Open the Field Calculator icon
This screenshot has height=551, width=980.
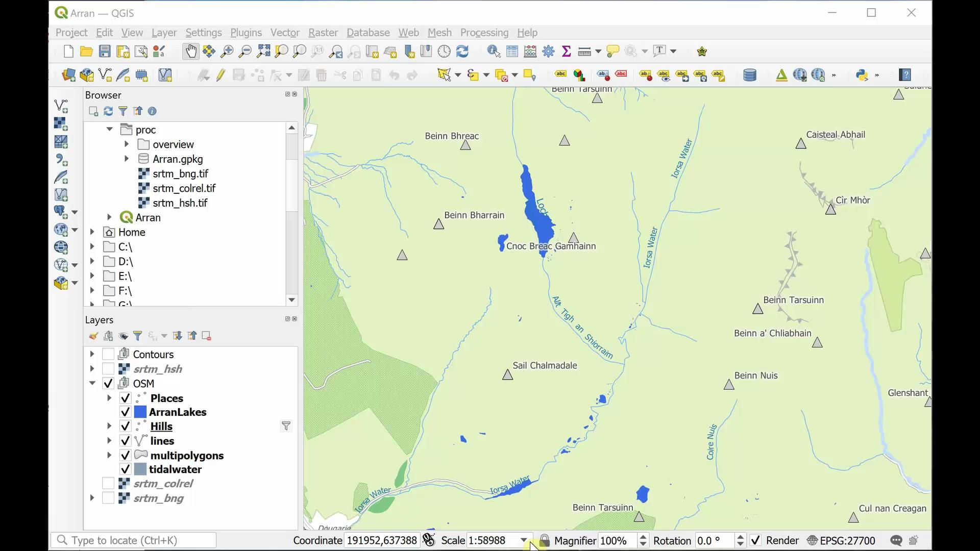pyautogui.click(x=530, y=51)
